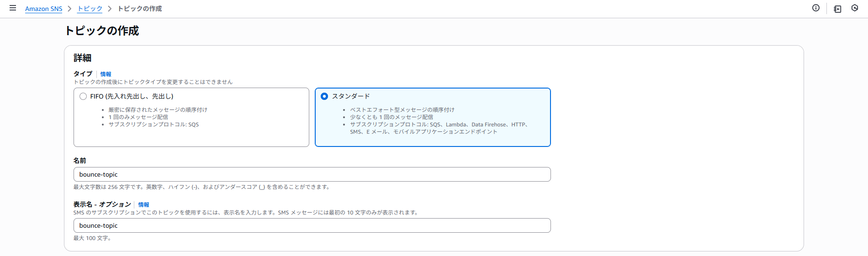
Task: Open the Amazon Q hexagon icon
Action: 855,8
